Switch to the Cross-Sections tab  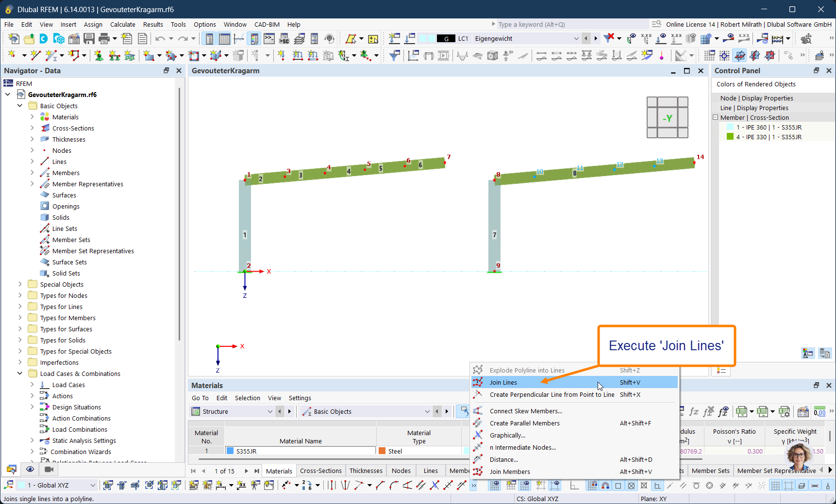[x=321, y=471]
